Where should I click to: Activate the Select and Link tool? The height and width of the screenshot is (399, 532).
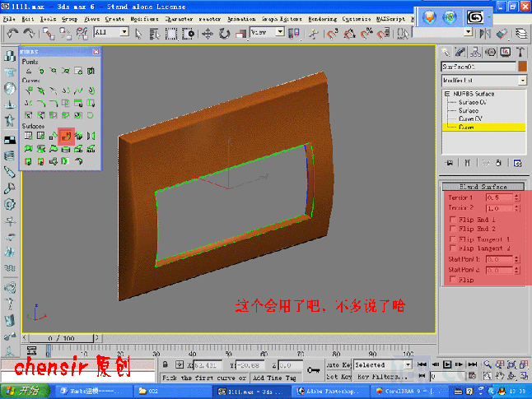pyautogui.click(x=49, y=34)
